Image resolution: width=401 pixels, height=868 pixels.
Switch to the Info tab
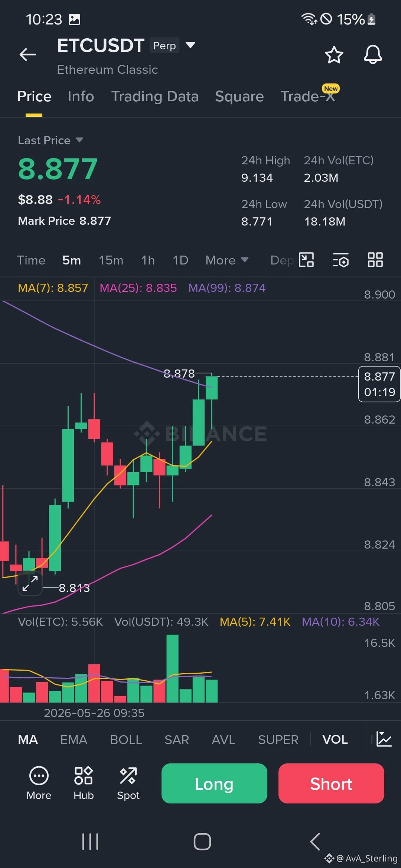pos(81,96)
